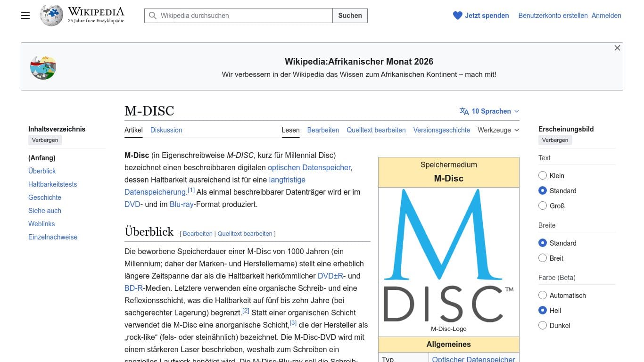
Task: Open the Blu-ray link
Action: (x=182, y=204)
